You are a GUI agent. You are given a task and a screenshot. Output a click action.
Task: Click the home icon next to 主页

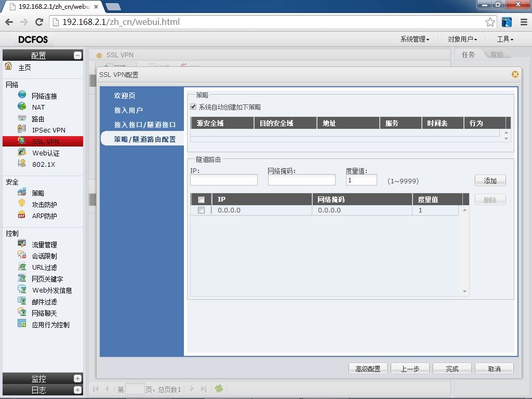pos(8,66)
